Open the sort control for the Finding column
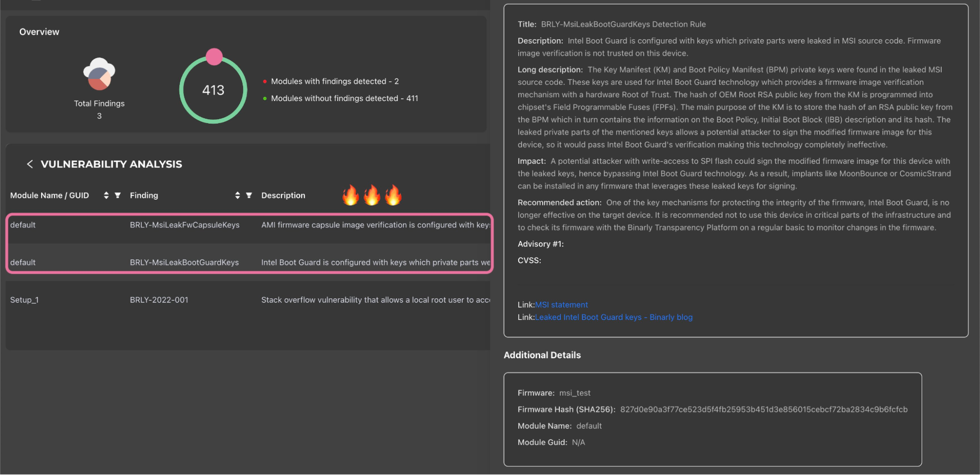This screenshot has width=980, height=475. 237,195
